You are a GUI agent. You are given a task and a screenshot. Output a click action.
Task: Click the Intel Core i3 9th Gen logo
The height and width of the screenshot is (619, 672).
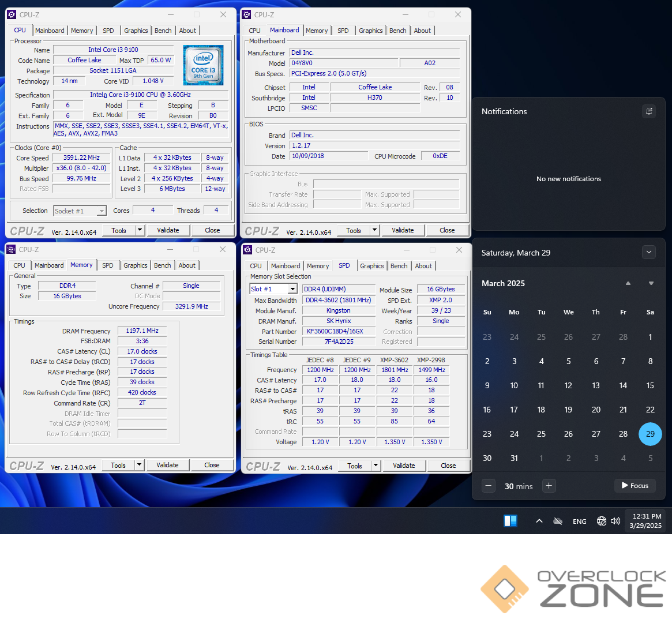[203, 65]
